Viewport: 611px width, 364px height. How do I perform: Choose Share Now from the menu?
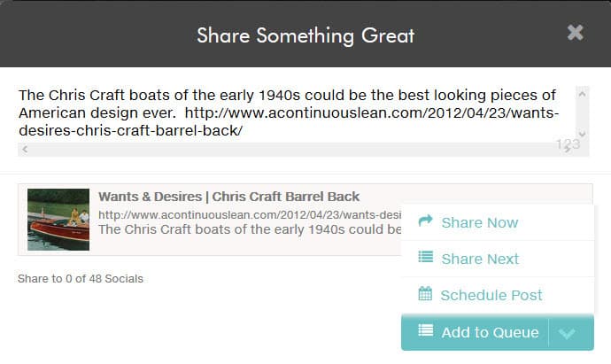tap(479, 222)
